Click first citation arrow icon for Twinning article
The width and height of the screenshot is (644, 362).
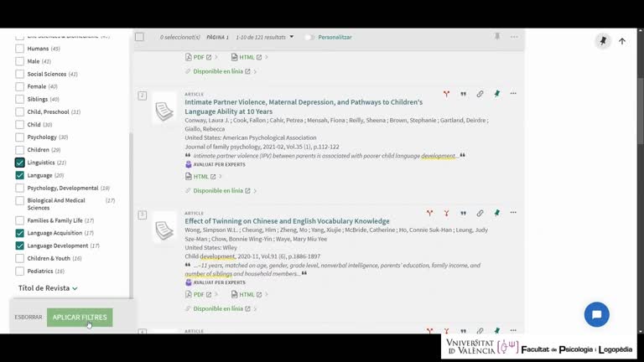pyautogui.click(x=429, y=213)
